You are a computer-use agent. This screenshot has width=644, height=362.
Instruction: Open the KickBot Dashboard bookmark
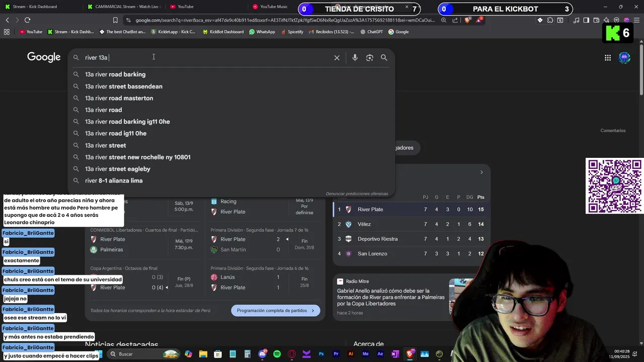[223, 32]
